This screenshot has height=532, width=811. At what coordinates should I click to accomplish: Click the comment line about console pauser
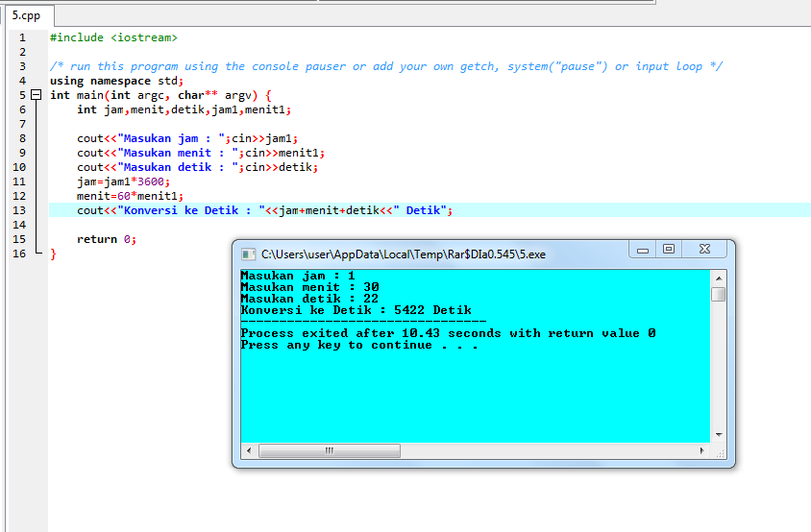[386, 66]
